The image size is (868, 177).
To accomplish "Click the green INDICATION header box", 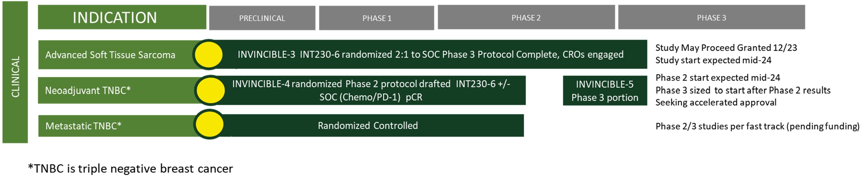I will coord(122,17).
